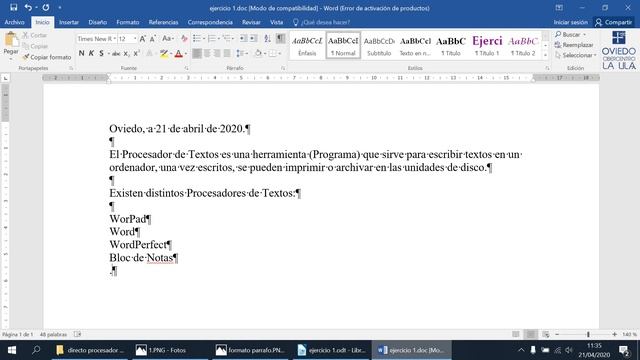Screen dimensions: 640x360
Task: Toggle bold (N) formatting
Action: tap(82, 53)
